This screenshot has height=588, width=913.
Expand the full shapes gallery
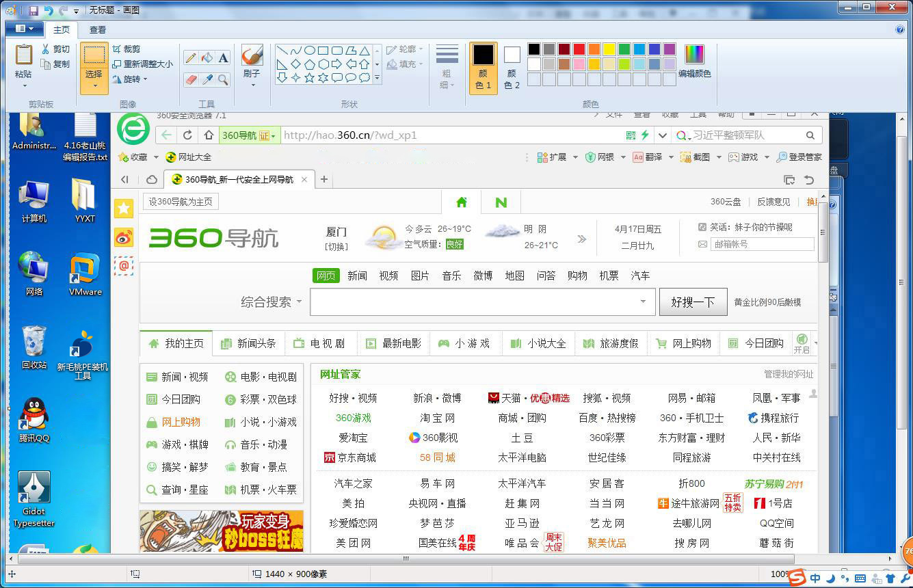[x=377, y=79]
